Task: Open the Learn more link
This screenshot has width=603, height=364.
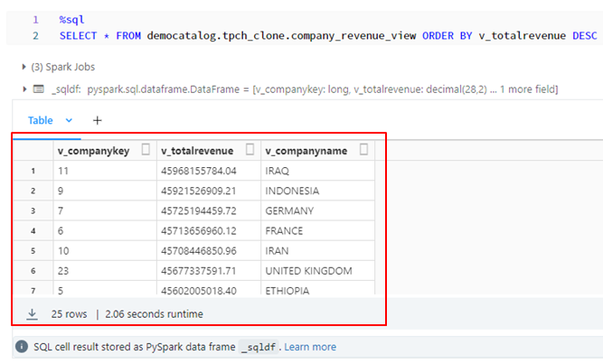Action: [x=310, y=347]
